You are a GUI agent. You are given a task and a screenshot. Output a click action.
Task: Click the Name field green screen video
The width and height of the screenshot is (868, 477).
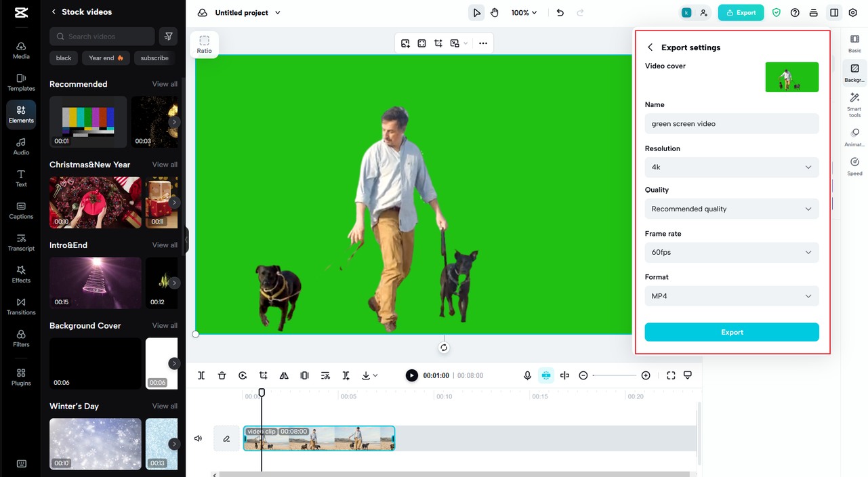732,124
